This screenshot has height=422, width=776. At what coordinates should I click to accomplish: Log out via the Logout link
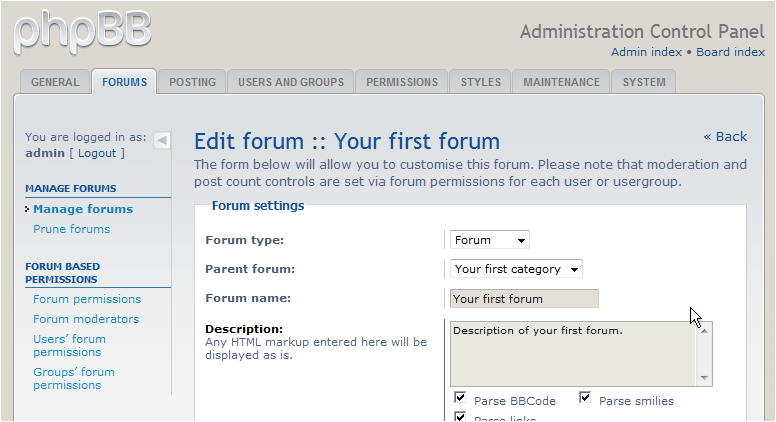coord(97,153)
